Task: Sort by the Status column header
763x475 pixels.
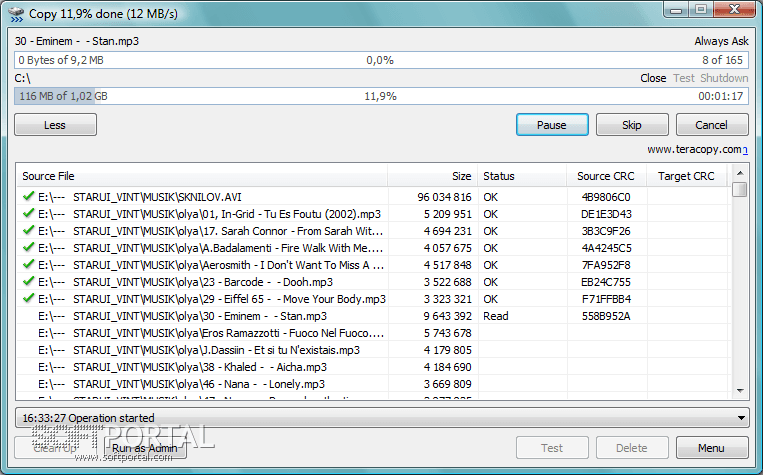Action: 523,176
